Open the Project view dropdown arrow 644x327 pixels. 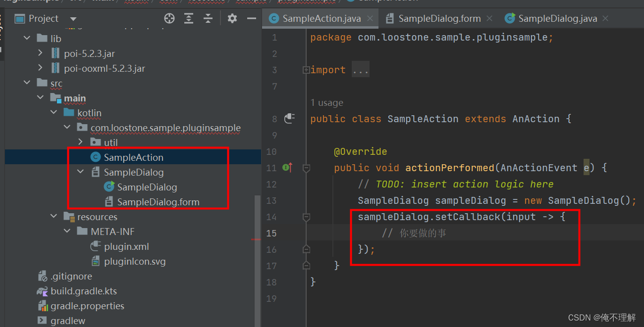73,19
